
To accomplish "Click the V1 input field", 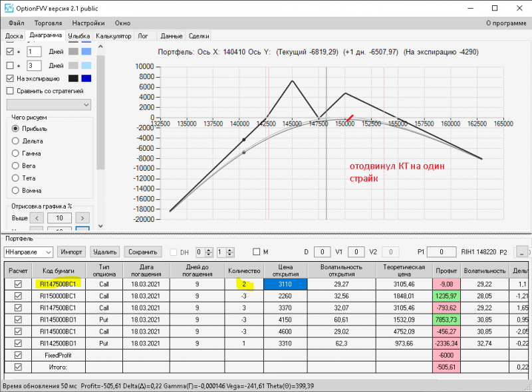I will point(356,252).
